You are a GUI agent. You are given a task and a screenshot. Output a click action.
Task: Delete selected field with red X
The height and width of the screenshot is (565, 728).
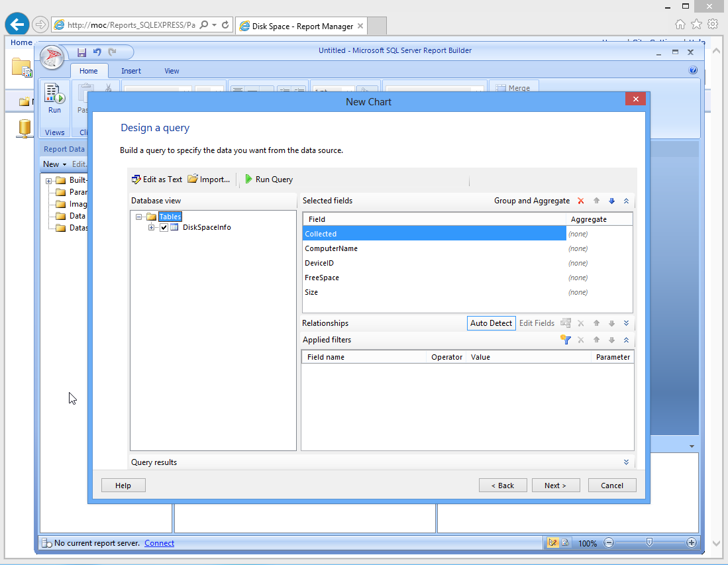[581, 201]
